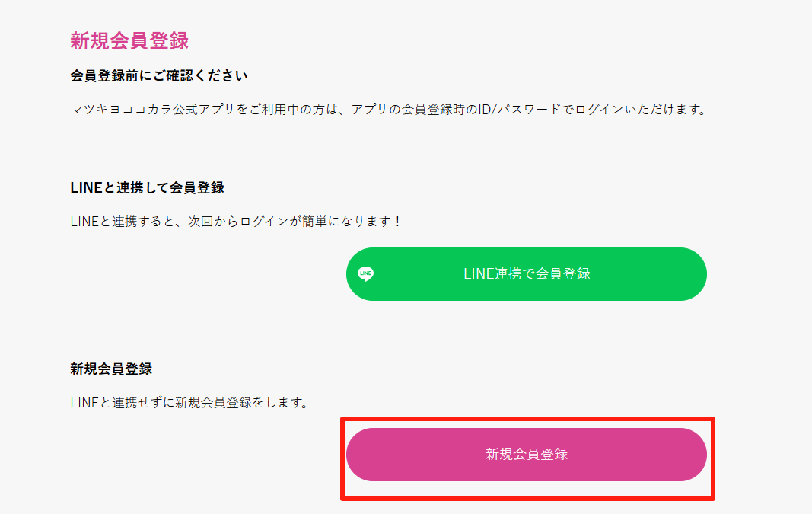Select the pink 新規会員登録 page title

(x=129, y=40)
